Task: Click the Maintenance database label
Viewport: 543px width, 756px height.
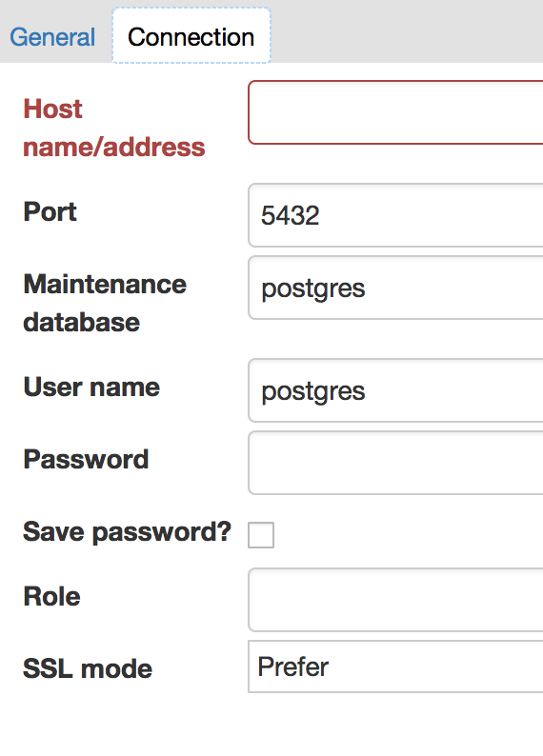Action: [x=105, y=303]
